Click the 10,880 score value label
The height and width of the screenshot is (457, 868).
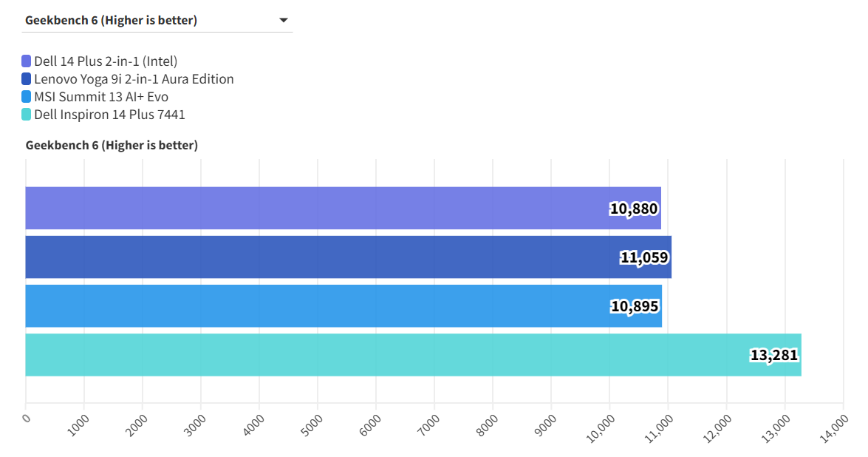634,209
